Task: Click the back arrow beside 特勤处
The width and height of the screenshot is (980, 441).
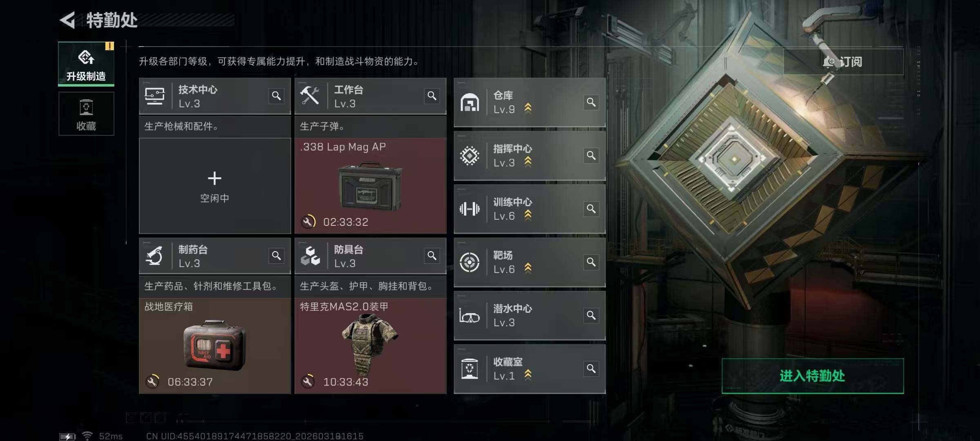Action: click(67, 20)
